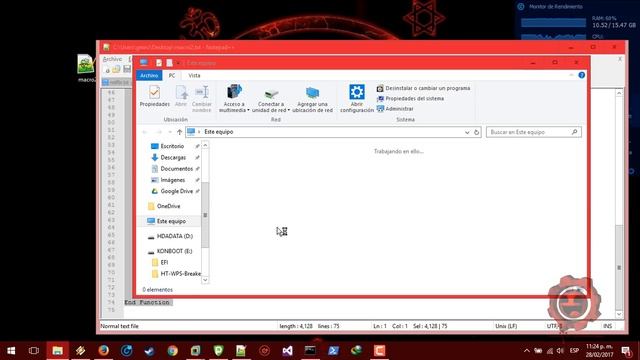Click Propiedades del sistema

pos(410,98)
